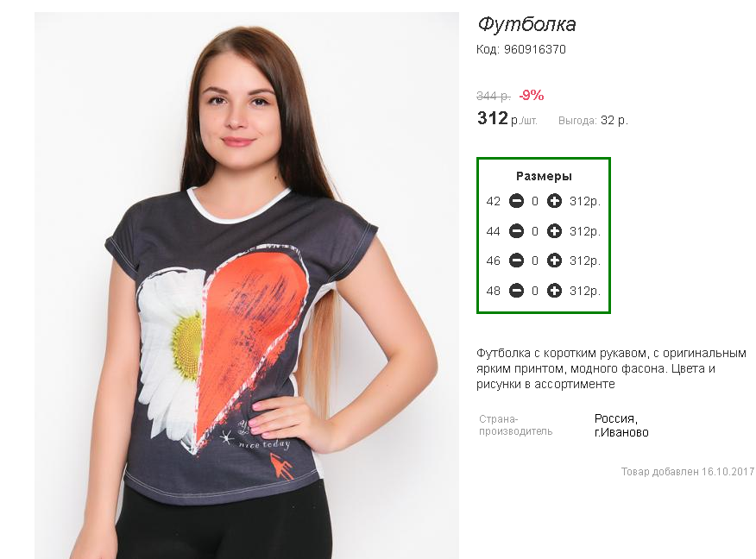Increase quantity for size 42
This screenshot has height=559, width=756.
554,201
